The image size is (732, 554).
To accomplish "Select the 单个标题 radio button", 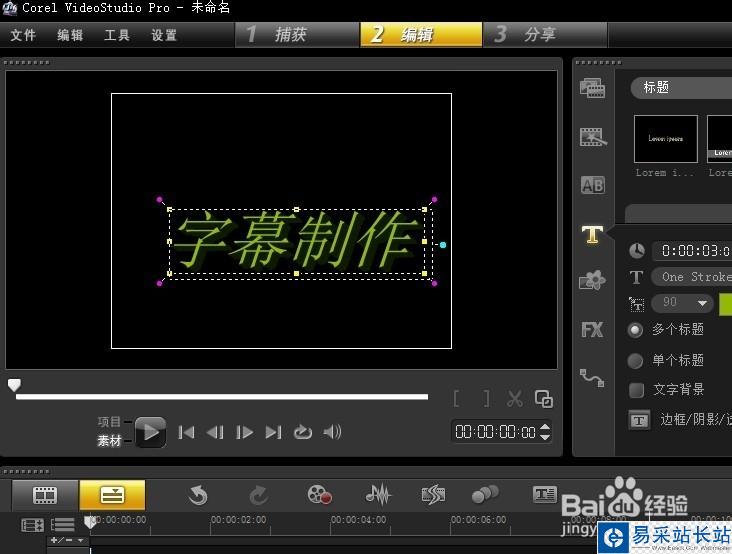I will pos(635,360).
